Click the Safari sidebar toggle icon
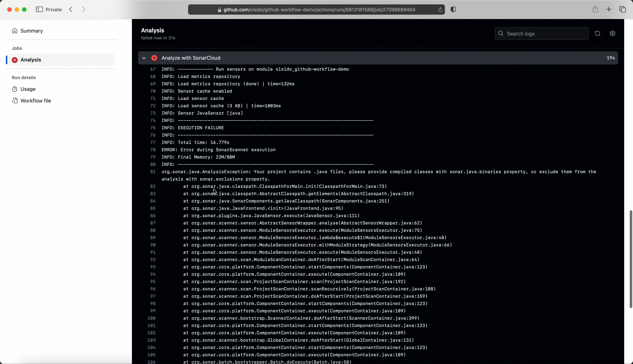Image resolution: width=633 pixels, height=364 pixels. point(39,10)
